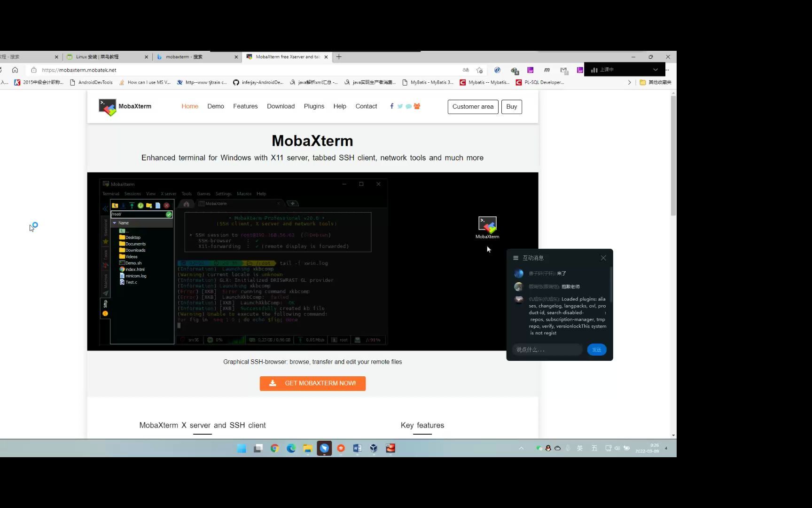This screenshot has width=812, height=508.
Task: Open the inferjay-AndroidDe... GitHub bookmark
Action: point(258,82)
